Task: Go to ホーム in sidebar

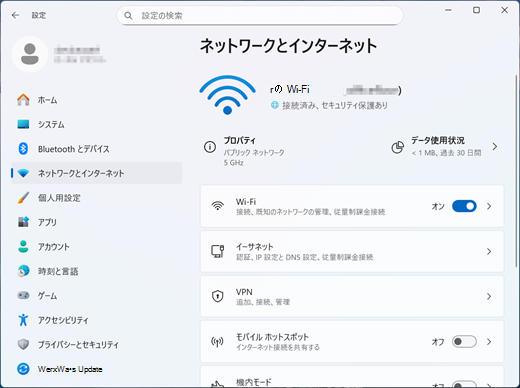Action: pyautogui.click(x=97, y=100)
